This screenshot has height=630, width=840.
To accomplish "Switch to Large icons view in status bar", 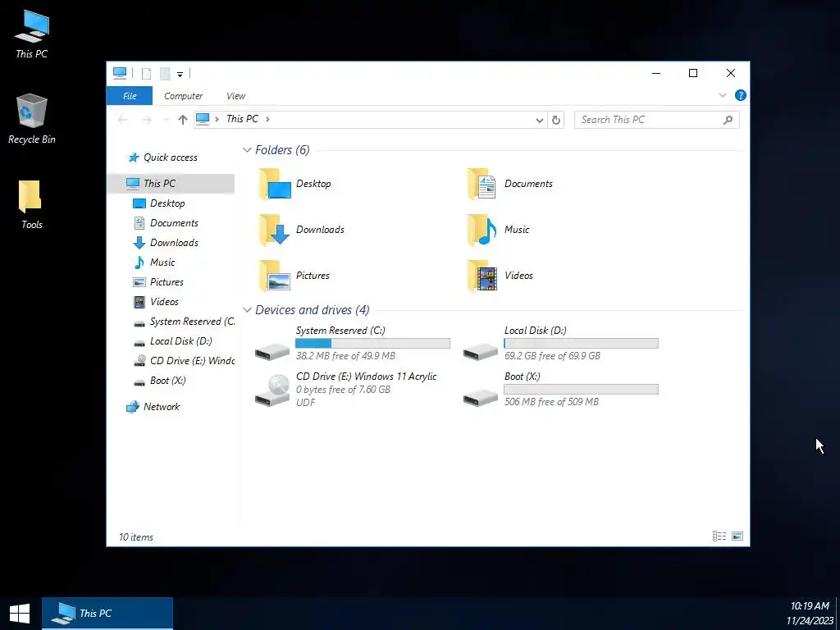I will click(x=737, y=536).
